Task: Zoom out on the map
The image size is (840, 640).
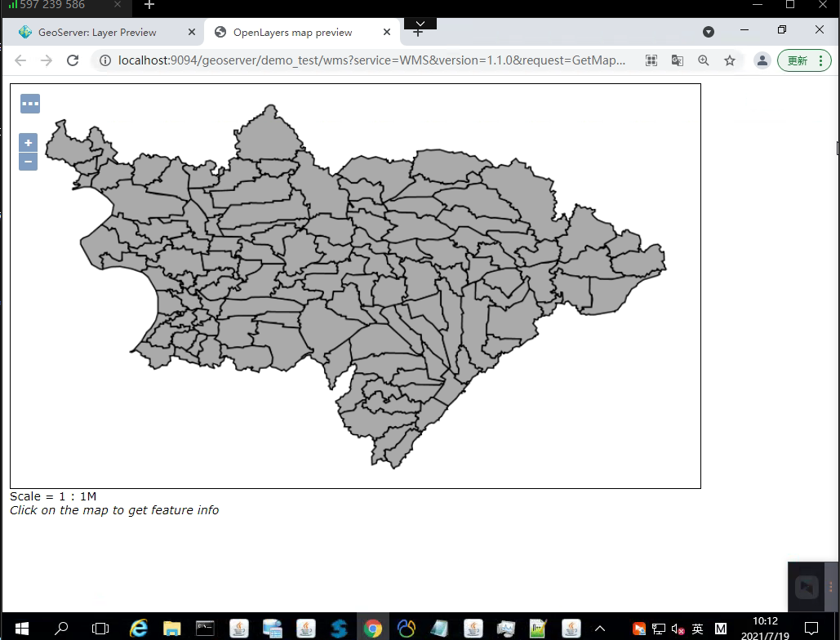Action: (29, 162)
